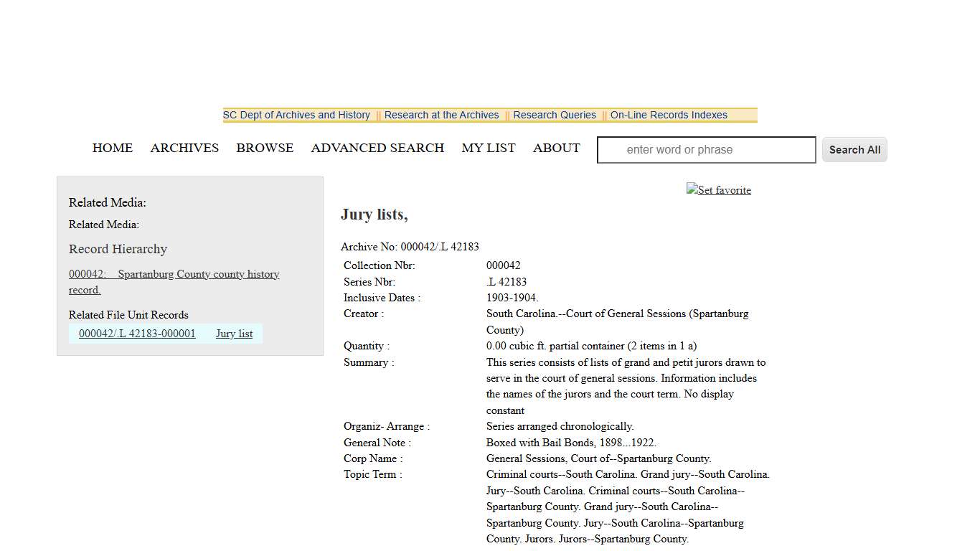980x551 pixels.
Task: Click the Archive No 000042/.L 42183 text
Action: (410, 246)
